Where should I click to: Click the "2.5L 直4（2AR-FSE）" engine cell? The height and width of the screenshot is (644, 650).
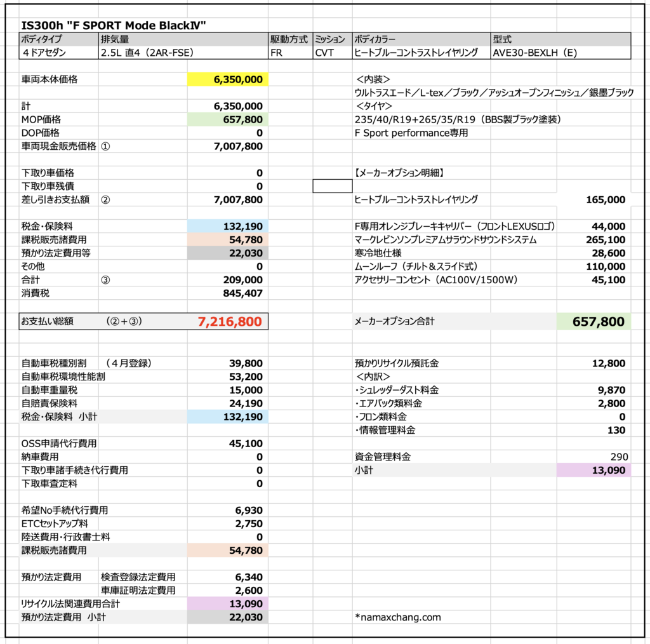pyautogui.click(x=183, y=53)
